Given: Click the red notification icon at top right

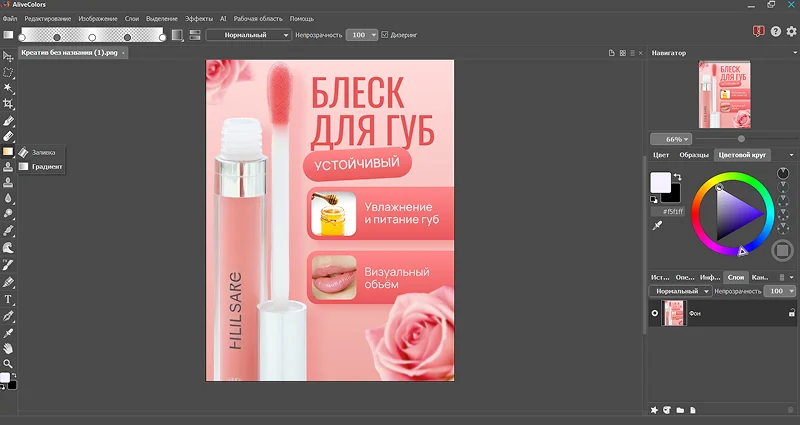Looking at the screenshot, I should pos(758,31).
